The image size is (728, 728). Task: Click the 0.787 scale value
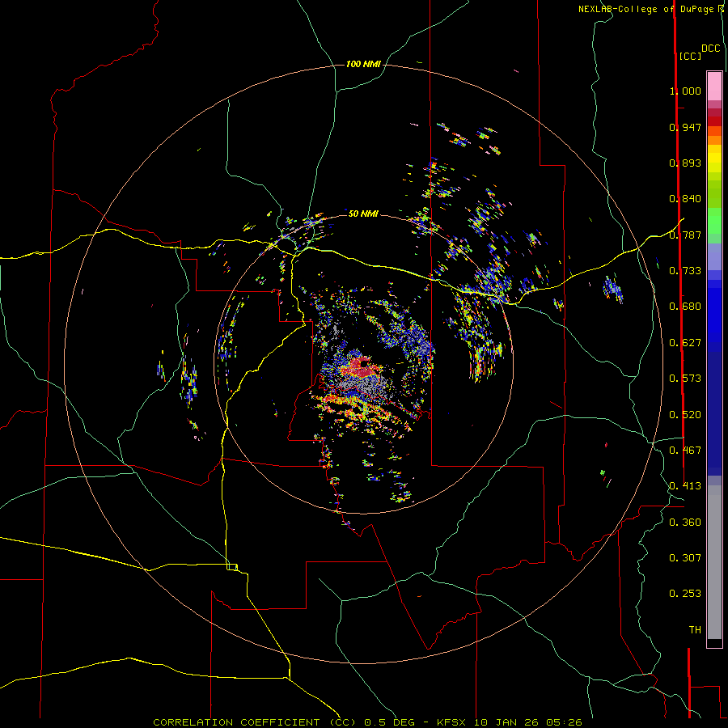click(x=685, y=235)
